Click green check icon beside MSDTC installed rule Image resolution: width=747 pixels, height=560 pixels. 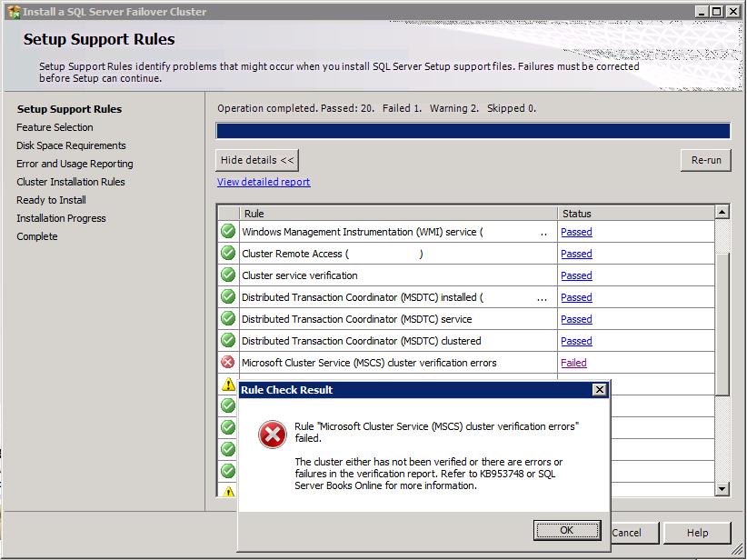[228, 297]
